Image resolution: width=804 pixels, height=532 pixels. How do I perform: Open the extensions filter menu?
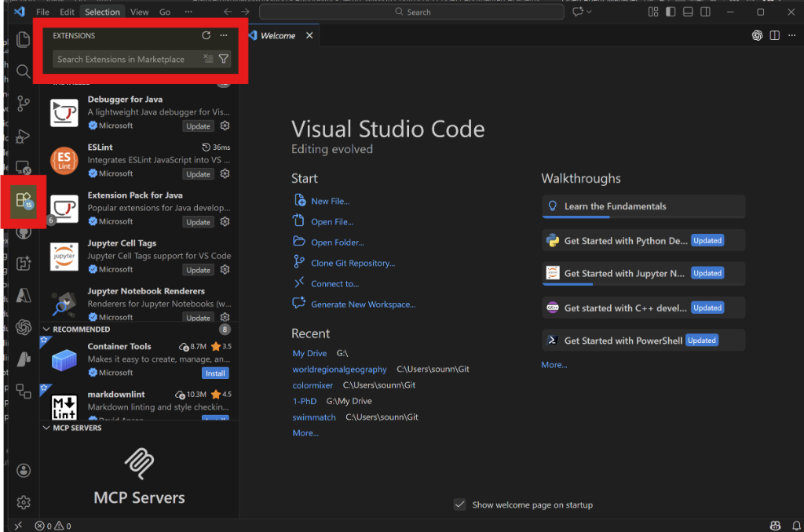click(224, 59)
